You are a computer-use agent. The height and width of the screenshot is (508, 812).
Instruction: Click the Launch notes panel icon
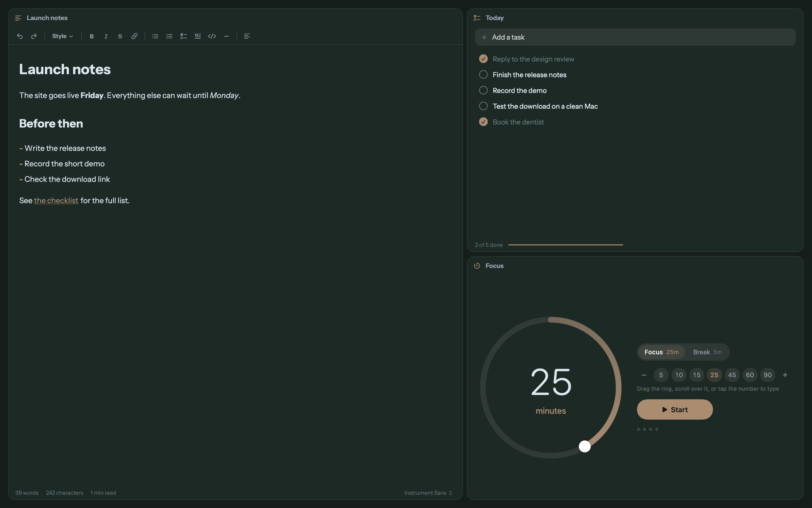point(18,18)
